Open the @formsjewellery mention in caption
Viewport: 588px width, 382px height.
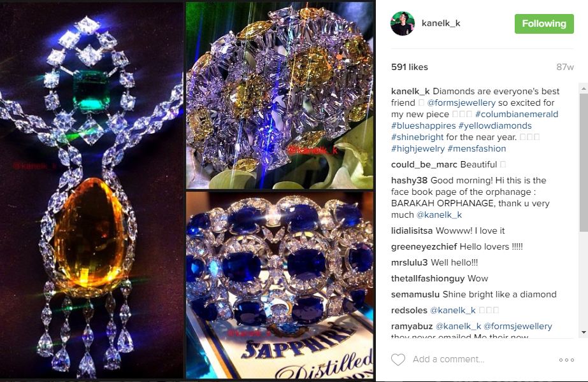coord(461,103)
